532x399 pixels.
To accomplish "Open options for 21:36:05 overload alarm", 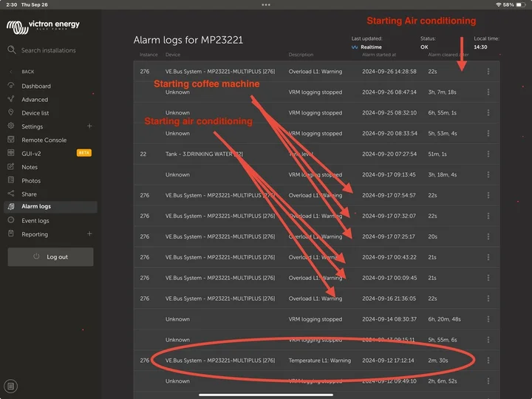I will [x=488, y=299].
